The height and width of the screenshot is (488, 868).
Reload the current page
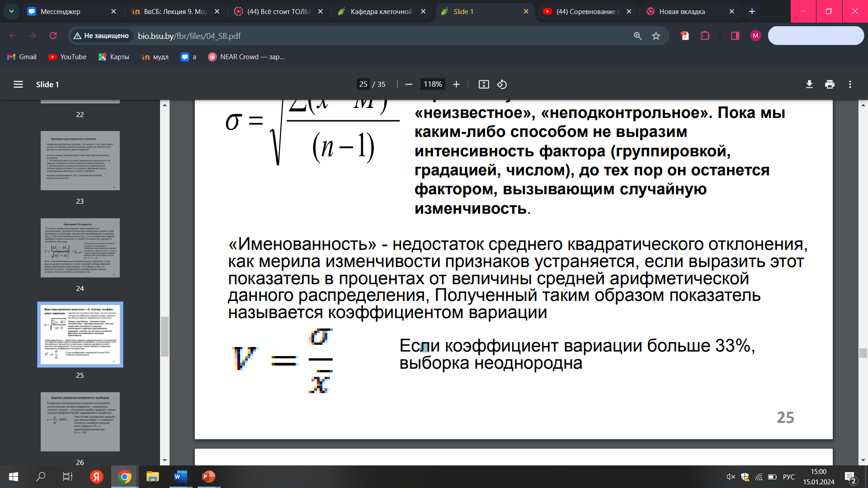coord(53,36)
